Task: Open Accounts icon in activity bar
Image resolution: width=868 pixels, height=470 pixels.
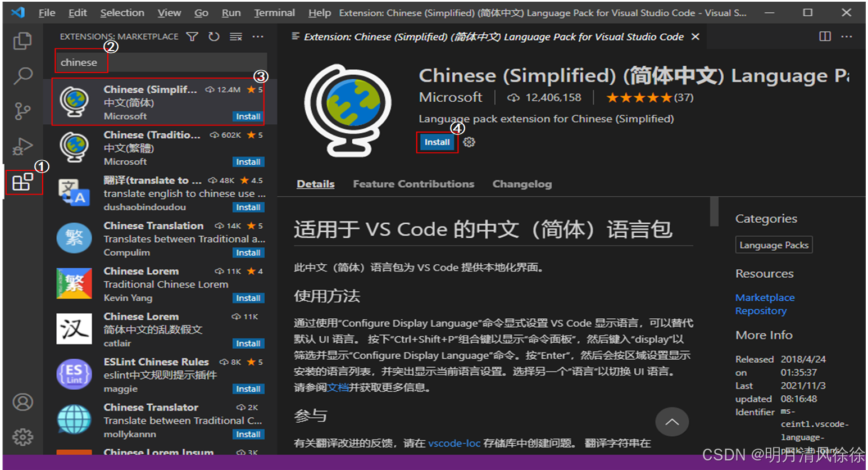Action: pos(23,402)
